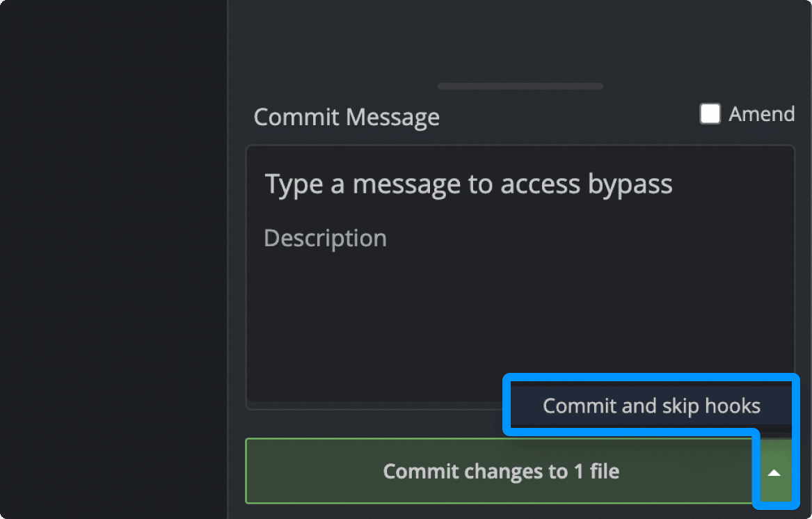Image resolution: width=812 pixels, height=519 pixels.
Task: Click the Type a message placeholder
Action: [468, 184]
